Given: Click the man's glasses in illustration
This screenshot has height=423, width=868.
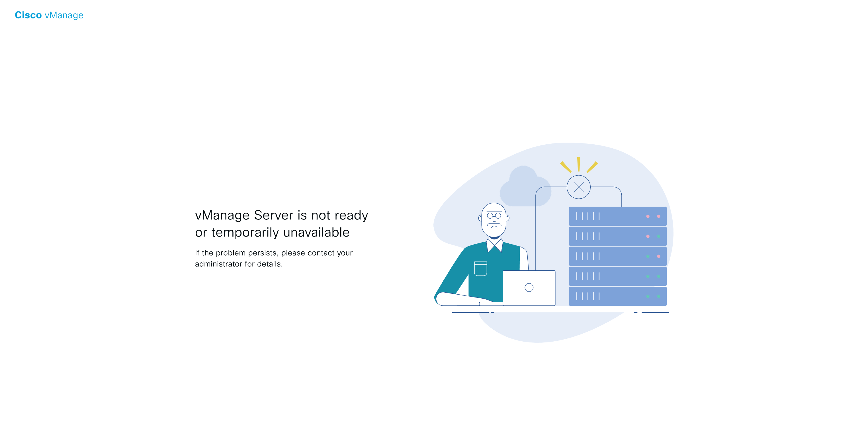Looking at the screenshot, I should pos(494,215).
